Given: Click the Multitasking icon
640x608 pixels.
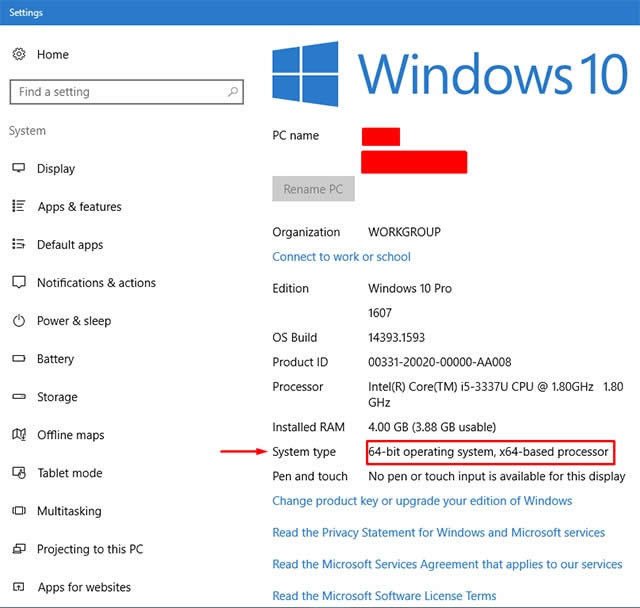Looking at the screenshot, I should pos(19,510).
